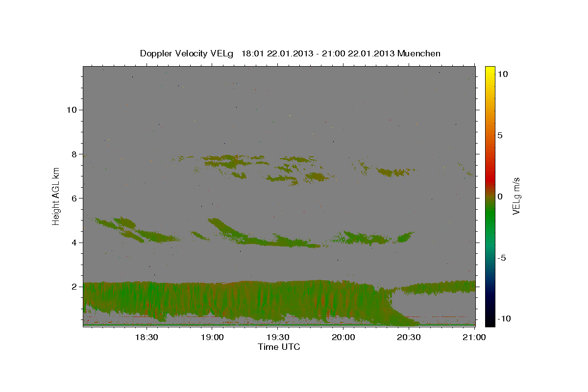Click the height axis label '10'
Screen dimensions: 588x392
72,110
